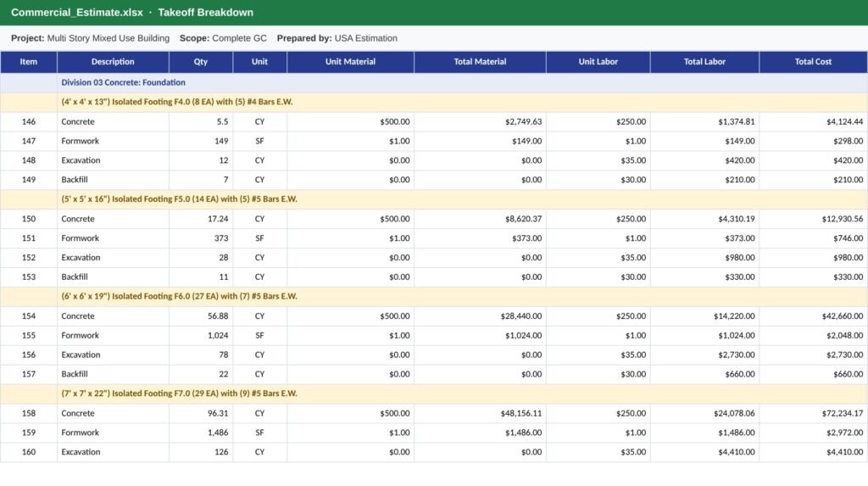Screen dimensions: 868x486
Task: Click the Unit Material column header
Action: tap(350, 62)
